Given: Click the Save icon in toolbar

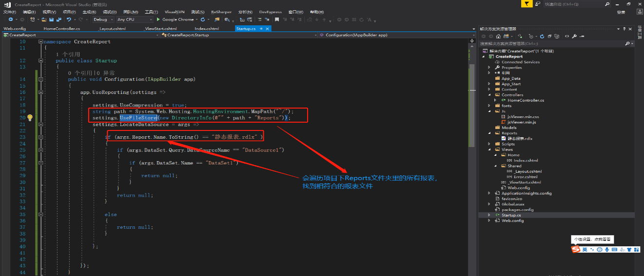Looking at the screenshot, I should (x=51, y=19).
